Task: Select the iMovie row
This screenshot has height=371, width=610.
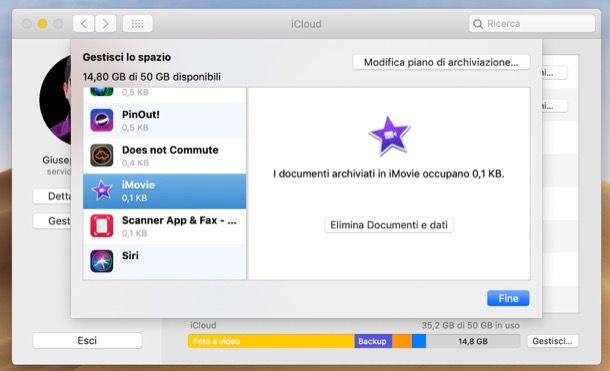Action: [165, 191]
